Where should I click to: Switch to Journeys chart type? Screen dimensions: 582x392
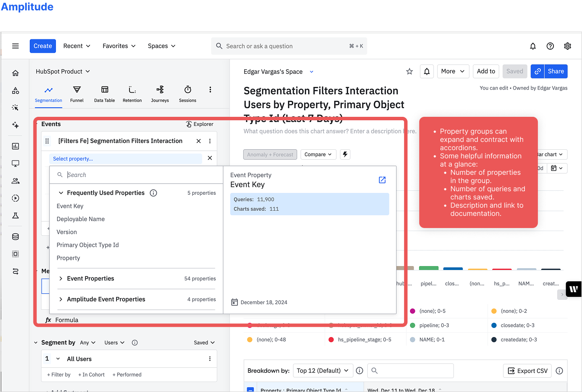tap(160, 94)
